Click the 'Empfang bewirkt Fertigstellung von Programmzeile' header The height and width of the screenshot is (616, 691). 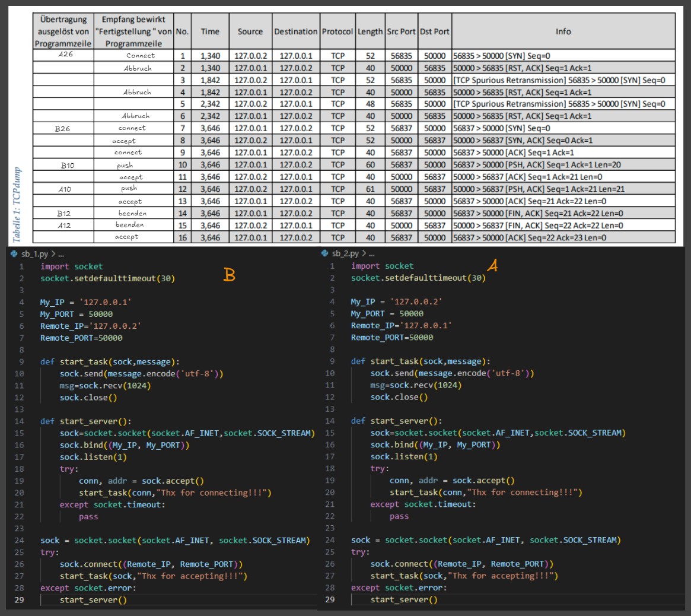[x=133, y=31]
